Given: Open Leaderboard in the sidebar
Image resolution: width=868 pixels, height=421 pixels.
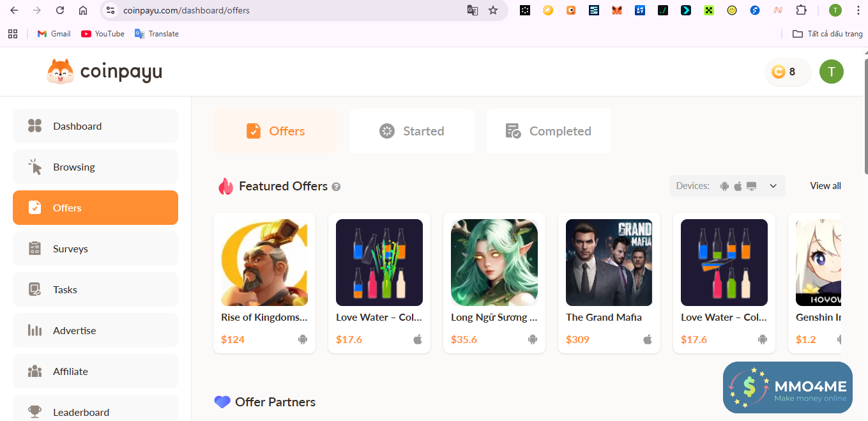Looking at the screenshot, I should click(95, 409).
